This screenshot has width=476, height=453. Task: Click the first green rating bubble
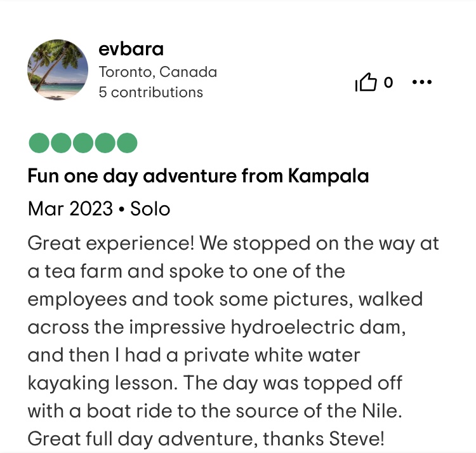[39, 143]
